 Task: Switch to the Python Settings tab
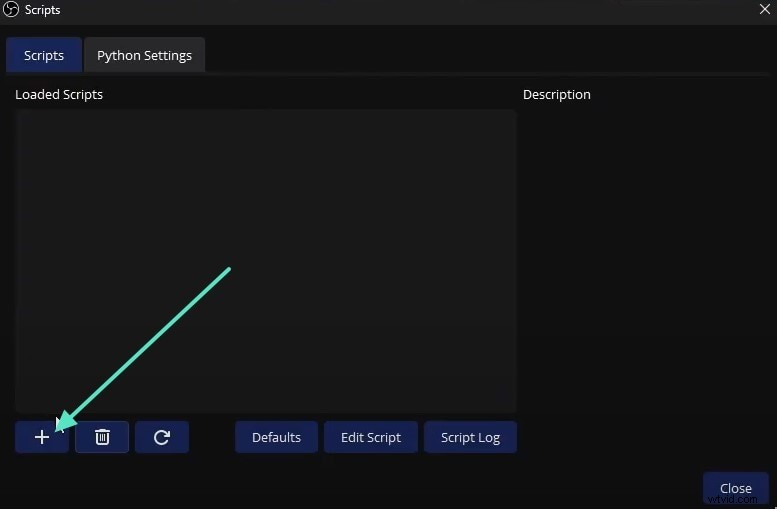tap(144, 55)
